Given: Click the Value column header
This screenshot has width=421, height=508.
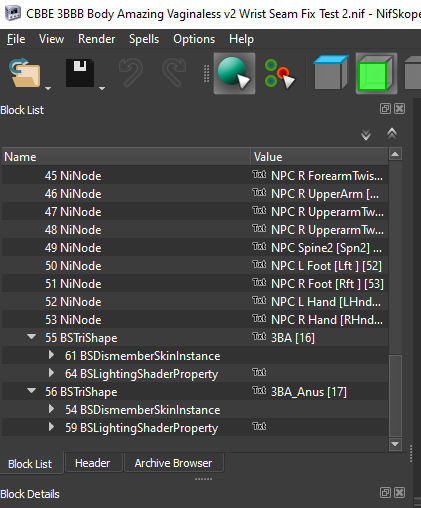Looking at the screenshot, I should click(x=319, y=157).
